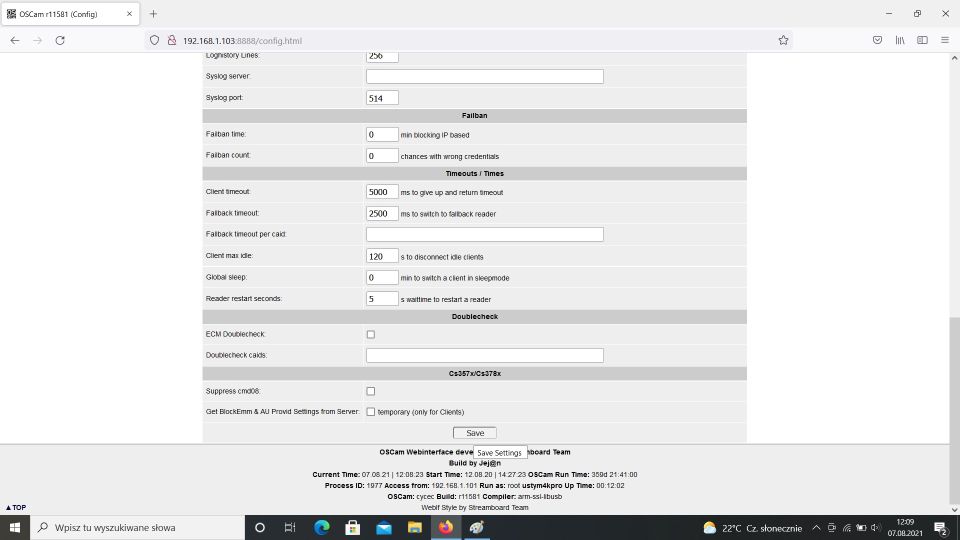
Task: Bookmark this page with the star icon
Action: (783, 40)
